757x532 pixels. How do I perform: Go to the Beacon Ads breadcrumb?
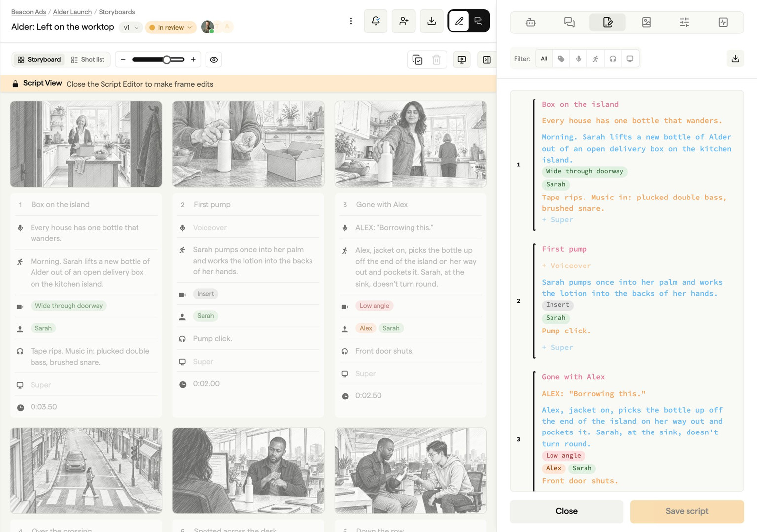point(29,12)
